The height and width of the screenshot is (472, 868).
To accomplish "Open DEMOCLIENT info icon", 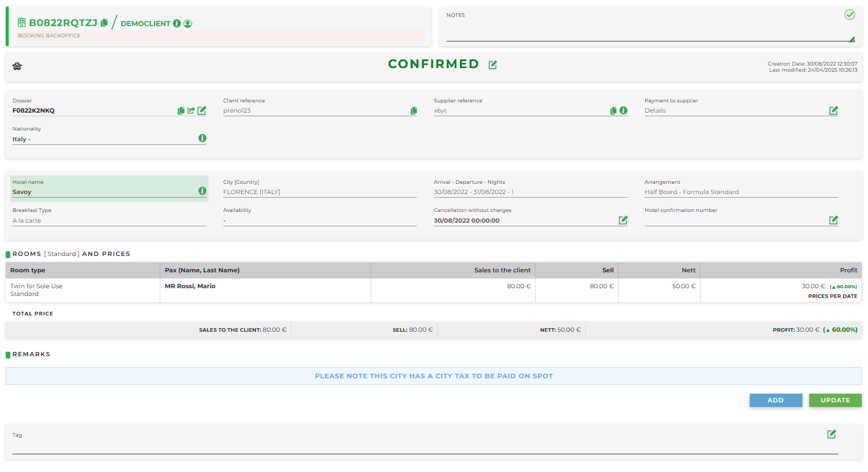I will pos(177,24).
